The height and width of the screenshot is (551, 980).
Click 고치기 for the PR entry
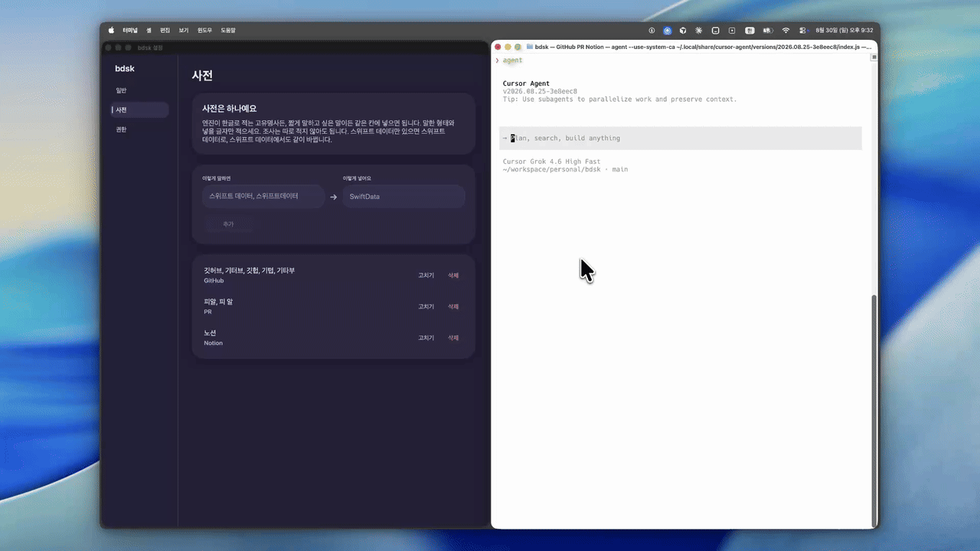(x=426, y=307)
